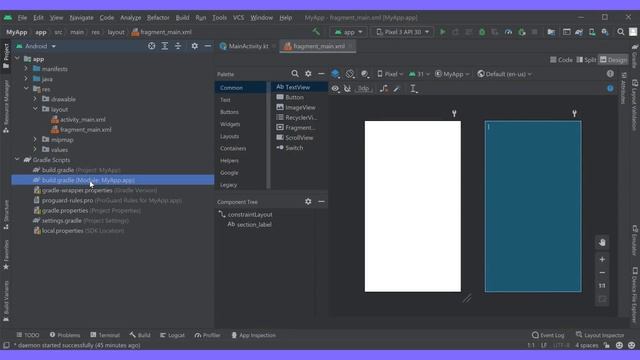Collapse the app module tree node

[17, 59]
